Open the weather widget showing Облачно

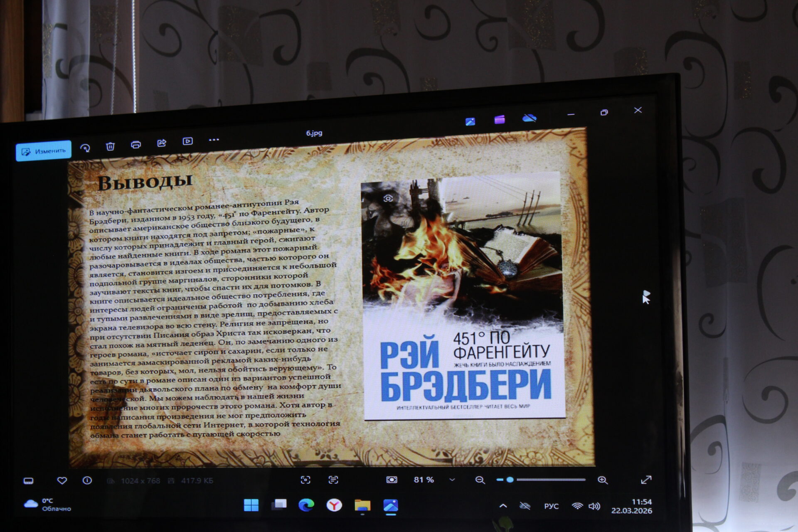coord(48,505)
